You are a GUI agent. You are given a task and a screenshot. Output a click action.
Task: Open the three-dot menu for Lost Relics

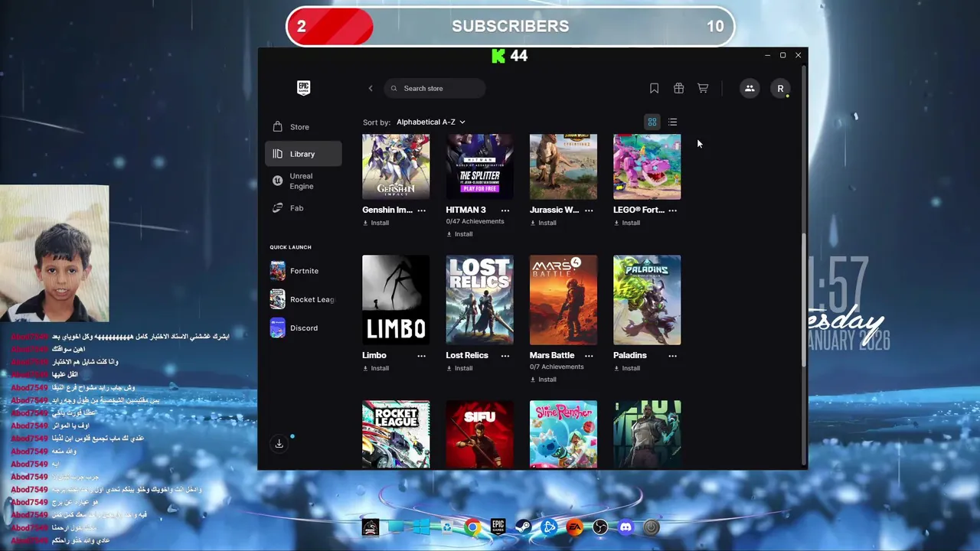coord(505,355)
